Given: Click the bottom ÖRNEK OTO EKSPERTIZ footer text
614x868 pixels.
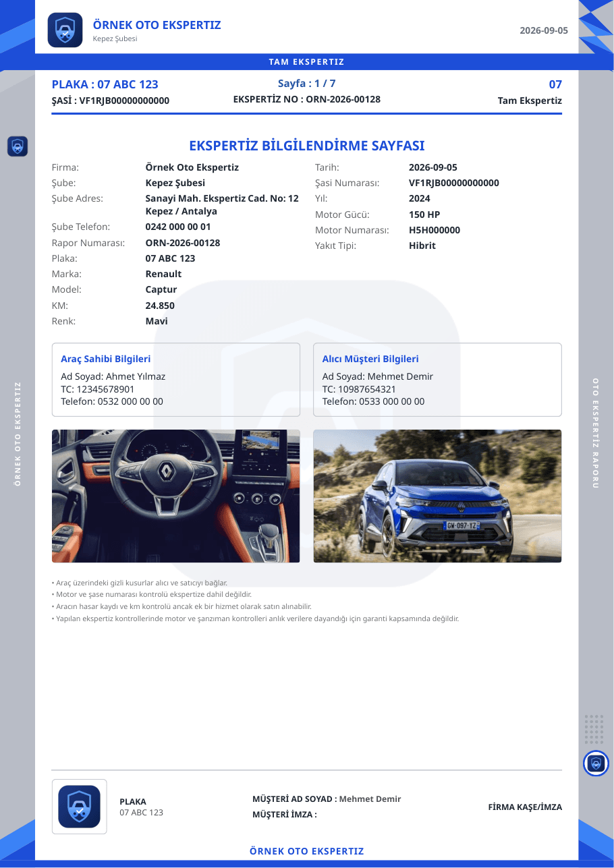Looking at the screenshot, I should tap(307, 851).
